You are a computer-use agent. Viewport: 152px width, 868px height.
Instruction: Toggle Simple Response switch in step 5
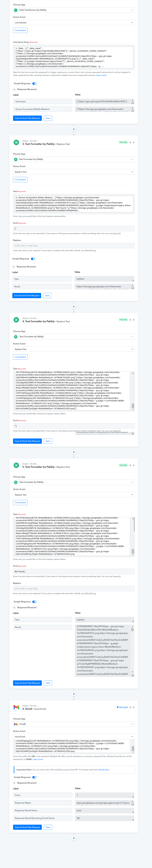click(34, 602)
